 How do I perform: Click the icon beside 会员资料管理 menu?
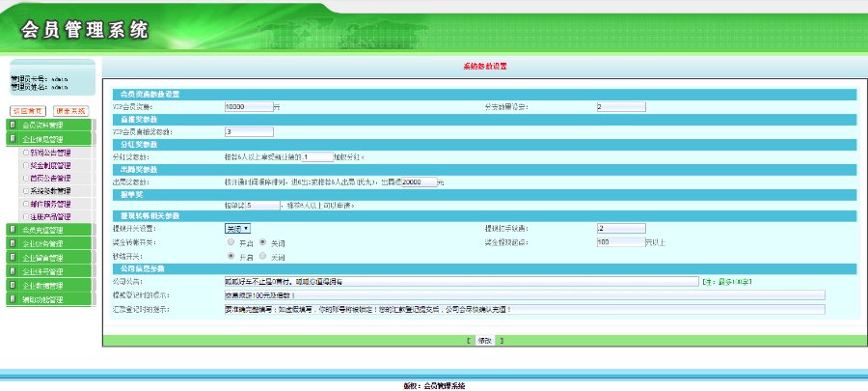coord(12,125)
